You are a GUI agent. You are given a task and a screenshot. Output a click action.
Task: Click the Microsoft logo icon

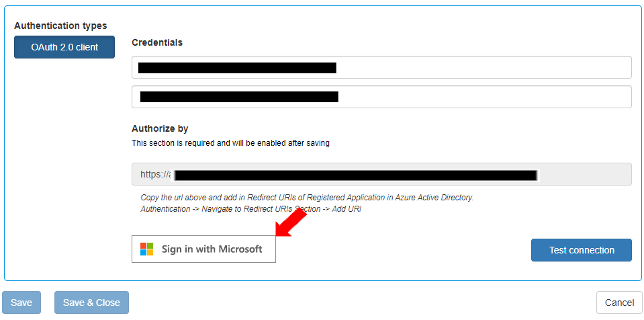tap(146, 249)
